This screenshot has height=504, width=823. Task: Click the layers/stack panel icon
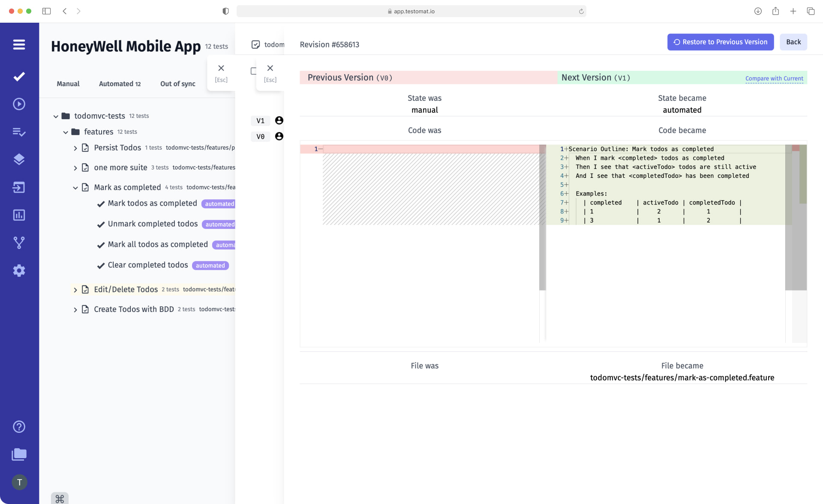[18, 159]
